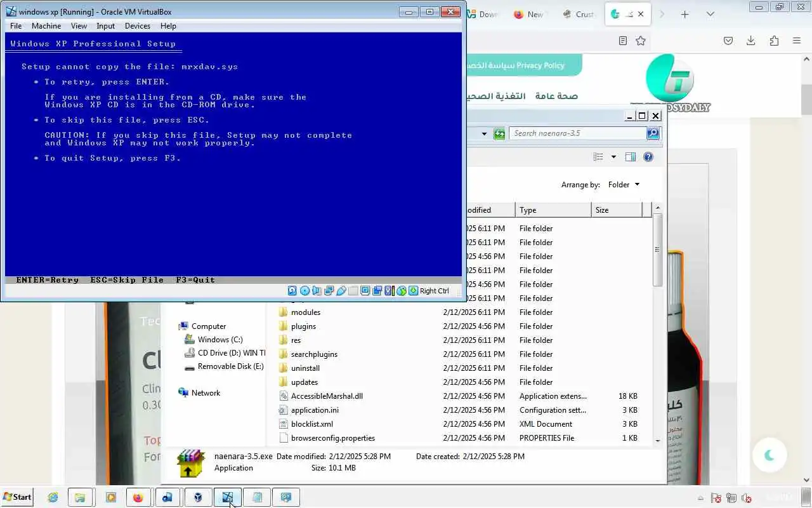Viewport: 812px width, 508px height.
Task: Click the Start button on the taskbar
Action: point(17,497)
